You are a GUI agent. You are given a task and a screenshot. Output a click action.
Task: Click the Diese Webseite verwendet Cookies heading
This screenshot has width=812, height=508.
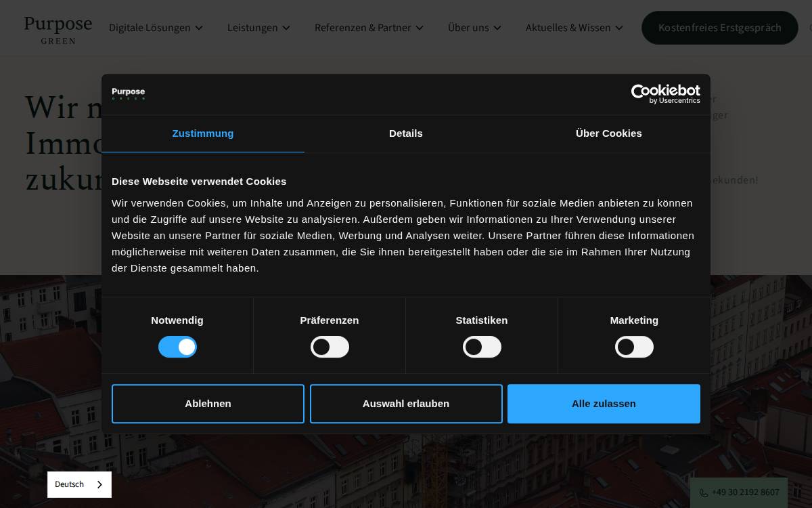tap(199, 182)
